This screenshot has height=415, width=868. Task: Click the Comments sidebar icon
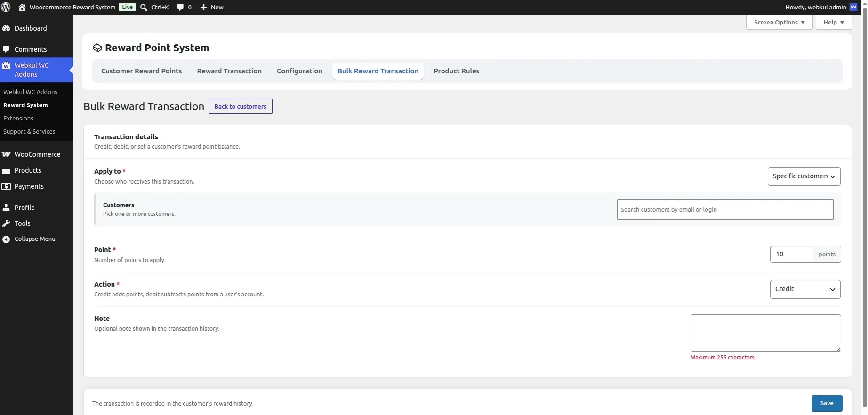(6, 49)
